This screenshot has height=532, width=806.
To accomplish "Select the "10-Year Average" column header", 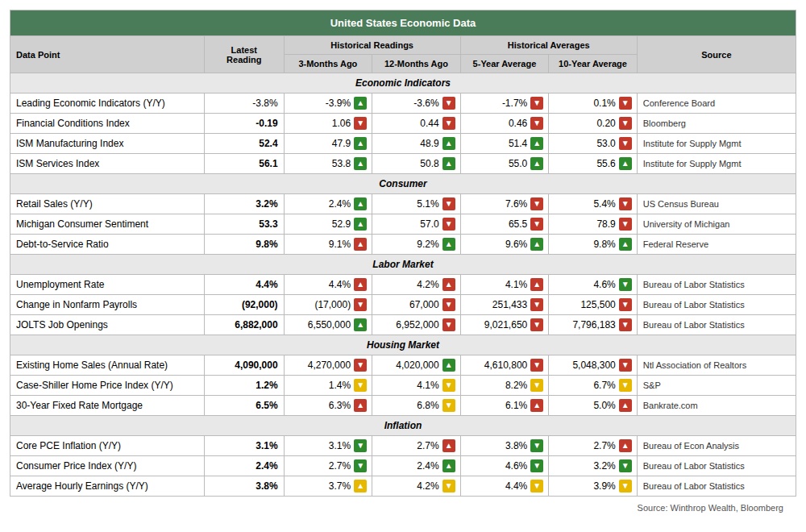I will click(x=592, y=64).
